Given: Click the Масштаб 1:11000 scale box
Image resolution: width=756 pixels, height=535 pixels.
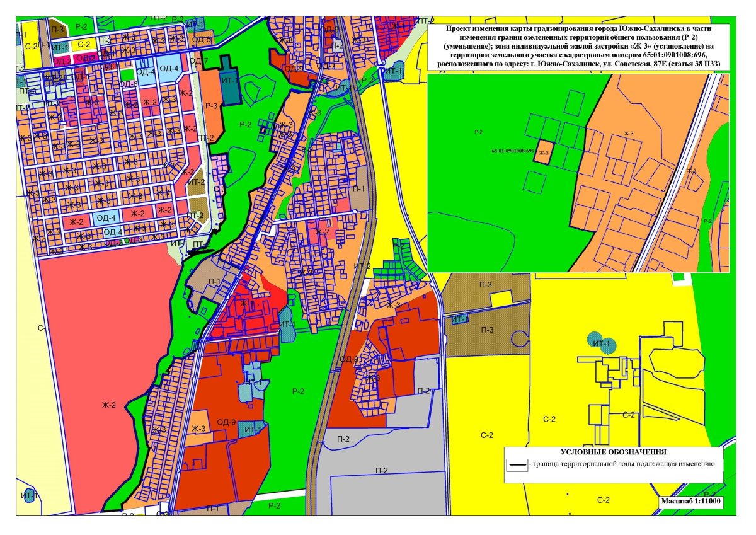Looking at the screenshot, I should (691, 502).
